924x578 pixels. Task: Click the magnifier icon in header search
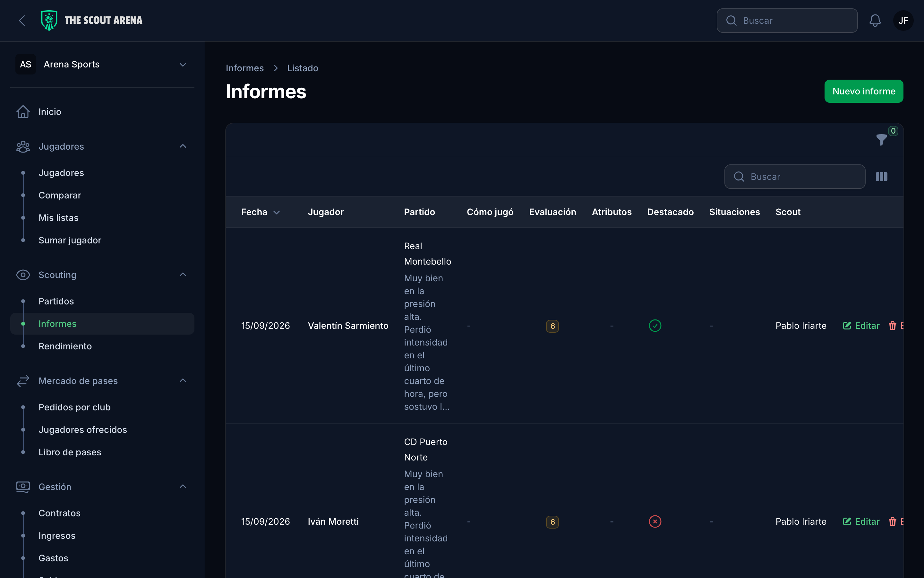[x=731, y=21]
